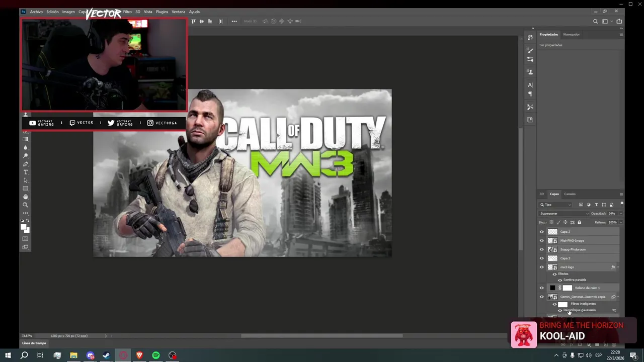
Task: Collapse Gemini_Generat copia smart filters list
Action: pos(618,297)
